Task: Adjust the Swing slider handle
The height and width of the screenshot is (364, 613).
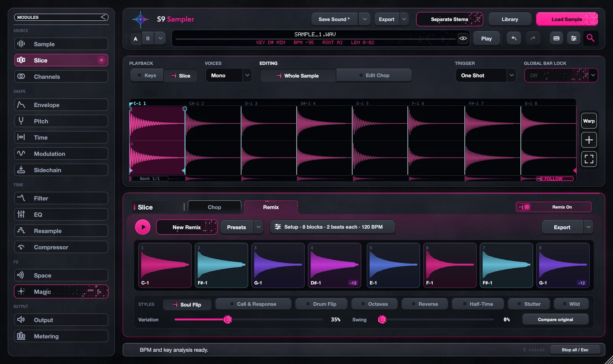Action: click(x=382, y=319)
